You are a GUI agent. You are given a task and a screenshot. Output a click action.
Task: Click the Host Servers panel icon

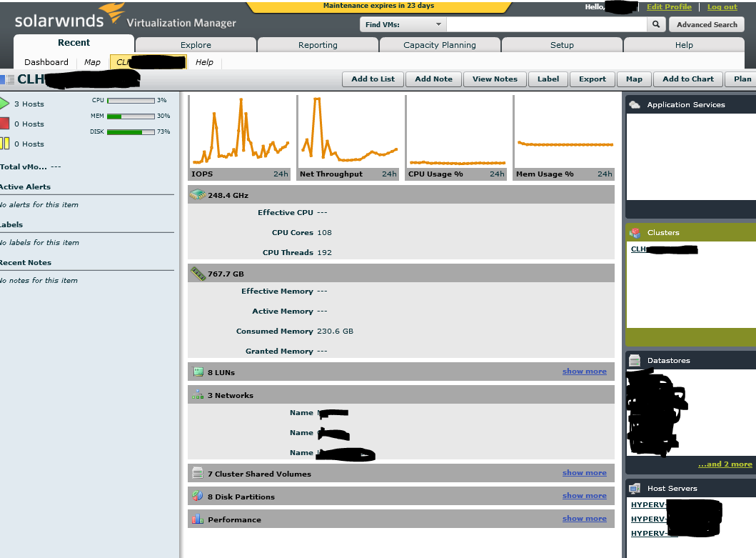pyautogui.click(x=635, y=488)
